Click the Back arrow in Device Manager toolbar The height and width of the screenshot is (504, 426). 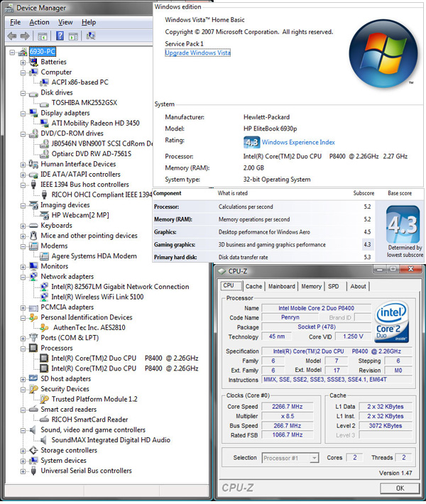[12, 36]
